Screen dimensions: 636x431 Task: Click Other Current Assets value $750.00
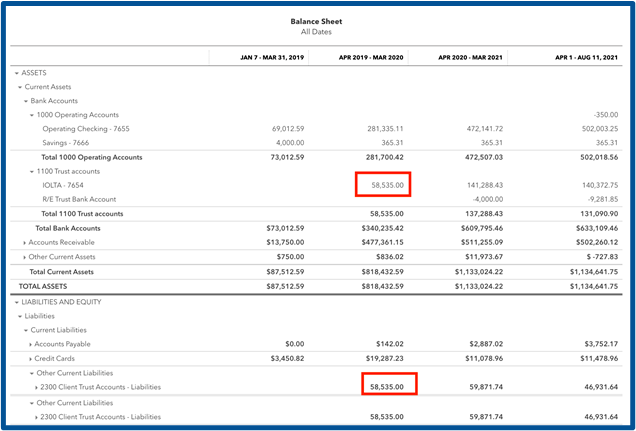(x=290, y=257)
